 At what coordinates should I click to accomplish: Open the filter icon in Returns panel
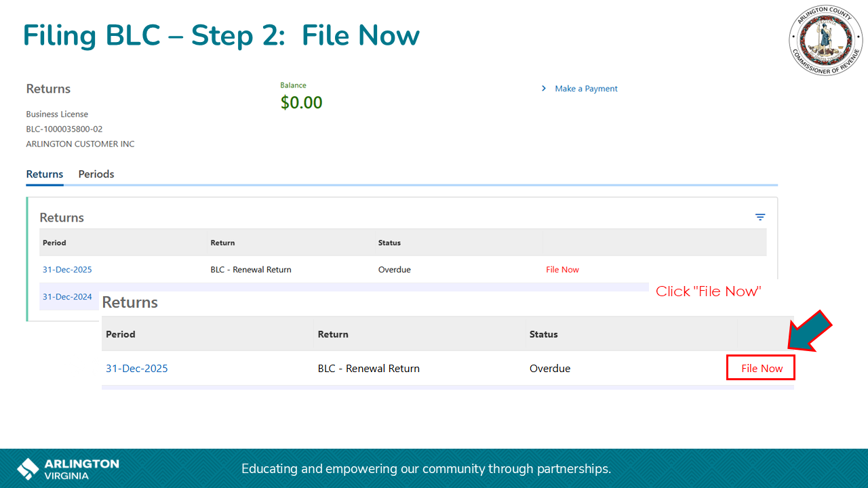point(760,217)
